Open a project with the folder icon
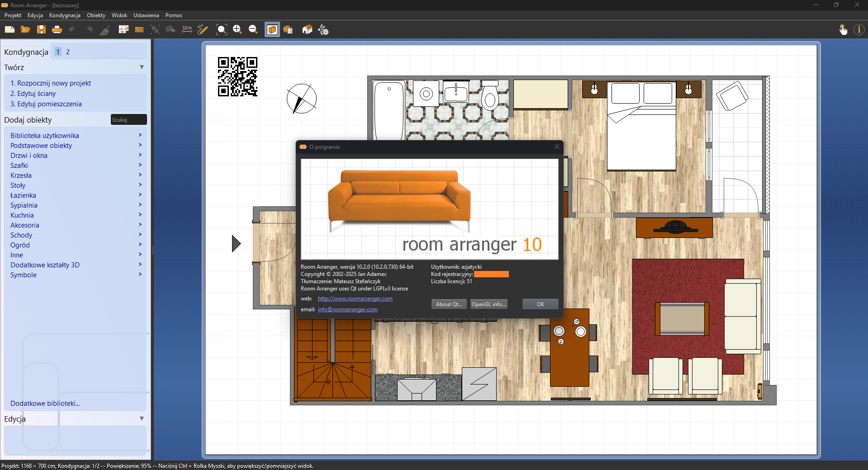868x470 pixels. pos(25,30)
